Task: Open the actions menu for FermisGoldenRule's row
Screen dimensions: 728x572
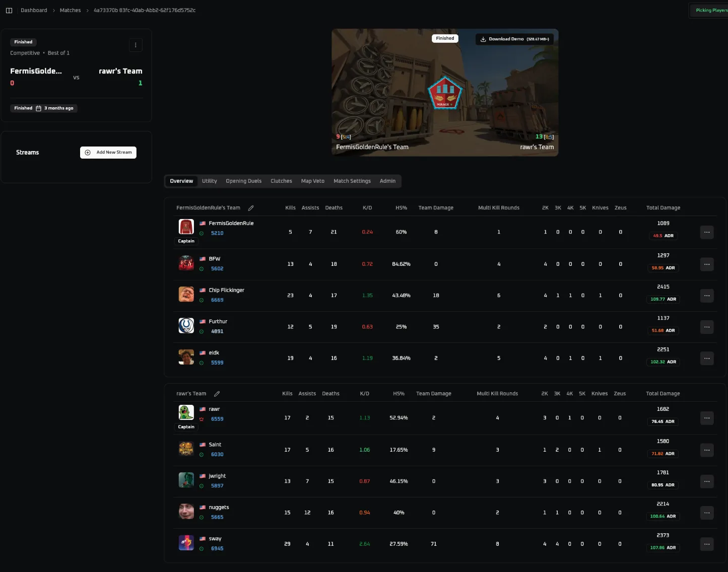Action: coord(707,232)
